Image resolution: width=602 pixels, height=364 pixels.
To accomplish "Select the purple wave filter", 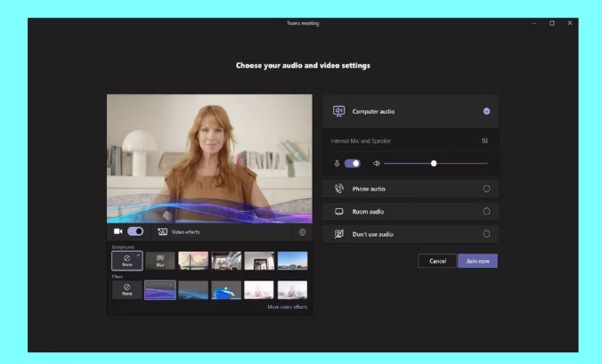I will click(160, 290).
